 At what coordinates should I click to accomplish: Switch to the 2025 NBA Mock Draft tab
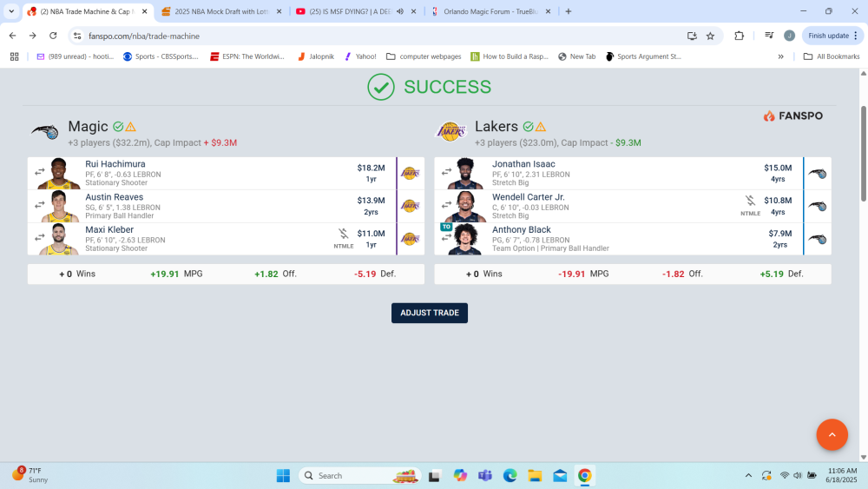click(217, 11)
